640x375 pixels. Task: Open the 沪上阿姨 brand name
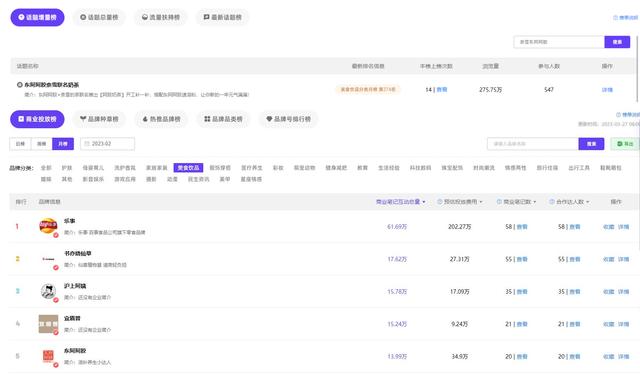(x=75, y=286)
